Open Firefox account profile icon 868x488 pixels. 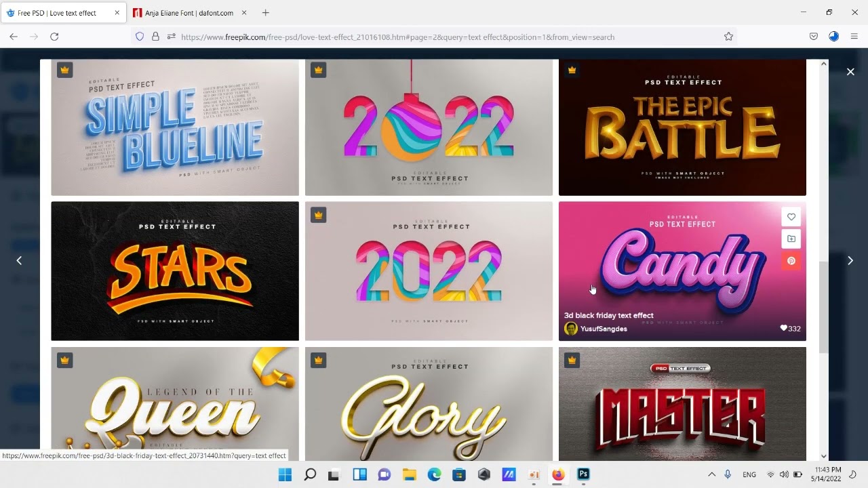coord(834,37)
